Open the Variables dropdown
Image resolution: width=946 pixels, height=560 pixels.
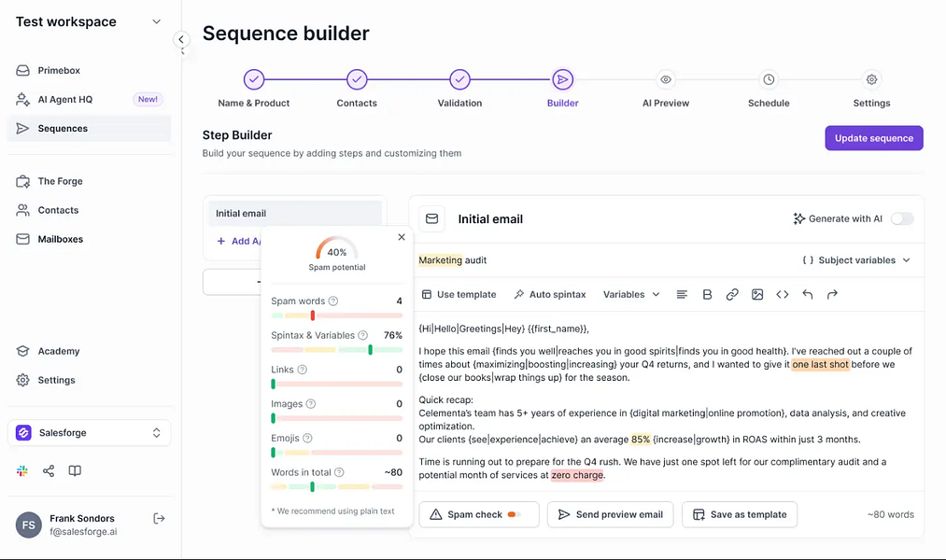[630, 294]
